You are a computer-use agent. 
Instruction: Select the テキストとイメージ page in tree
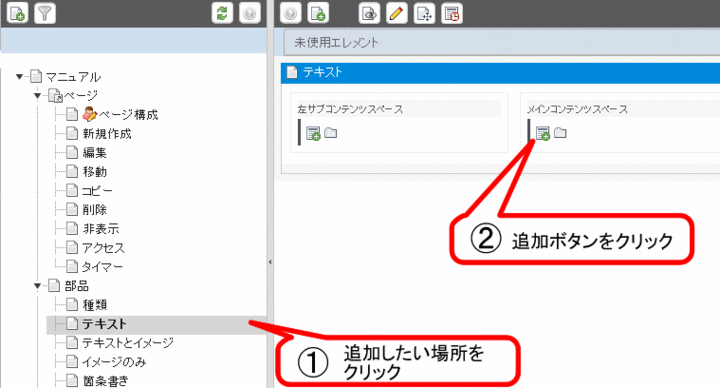127,343
